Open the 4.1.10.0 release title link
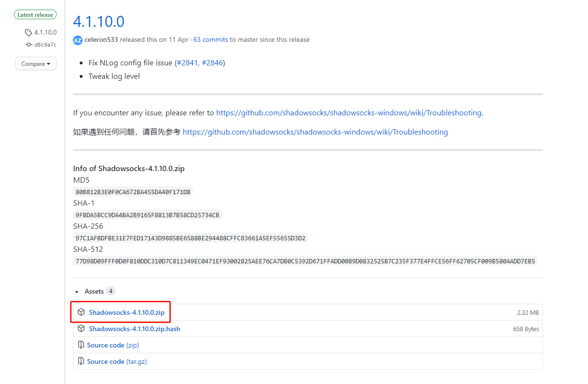 point(99,21)
